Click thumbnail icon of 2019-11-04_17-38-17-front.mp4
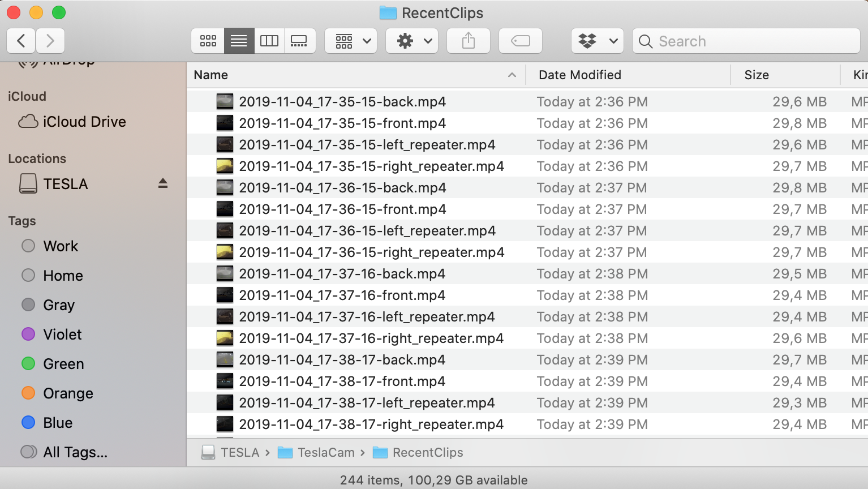 tap(225, 381)
